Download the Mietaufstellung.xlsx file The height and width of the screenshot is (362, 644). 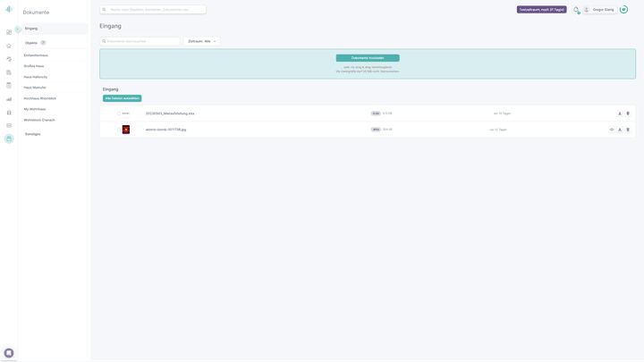click(x=620, y=114)
